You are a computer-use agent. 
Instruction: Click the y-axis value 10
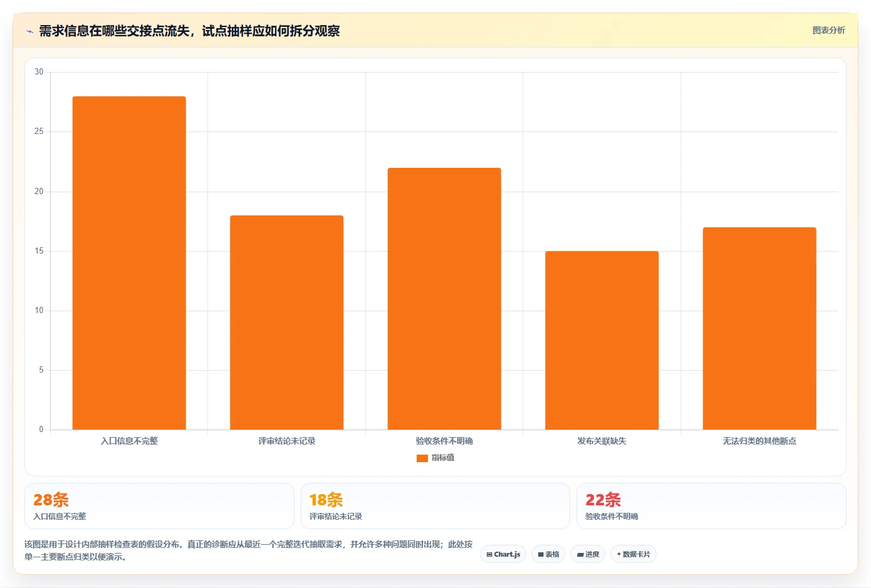(39, 311)
